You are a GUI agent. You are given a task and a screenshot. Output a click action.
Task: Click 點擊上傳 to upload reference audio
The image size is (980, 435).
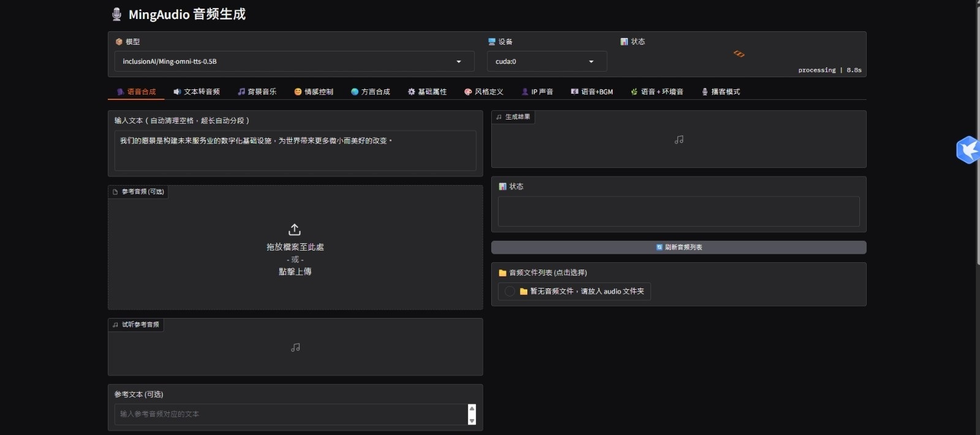tap(295, 271)
